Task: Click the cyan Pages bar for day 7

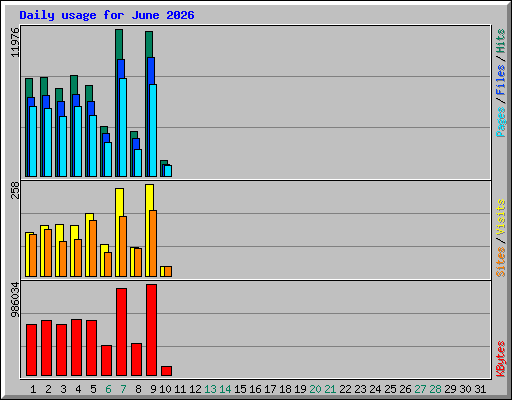Action: [123, 127]
